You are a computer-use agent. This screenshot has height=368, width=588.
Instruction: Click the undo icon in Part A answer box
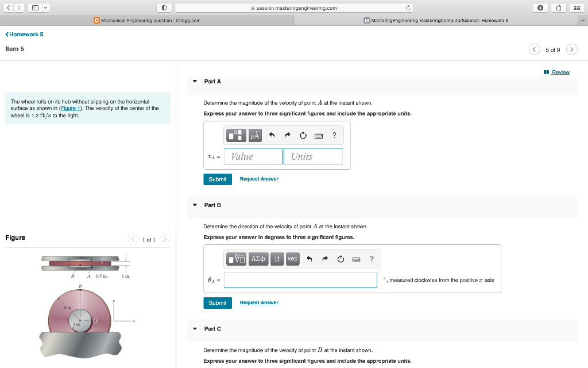(272, 135)
